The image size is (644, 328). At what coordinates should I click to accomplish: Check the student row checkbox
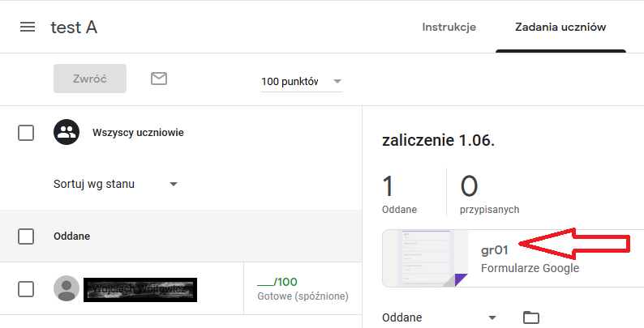pyautogui.click(x=26, y=289)
